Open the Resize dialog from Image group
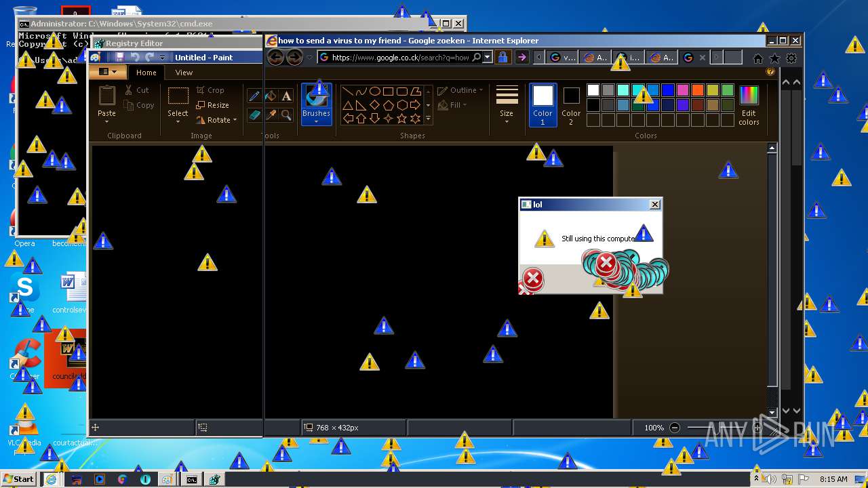The image size is (868, 488). (x=212, y=105)
